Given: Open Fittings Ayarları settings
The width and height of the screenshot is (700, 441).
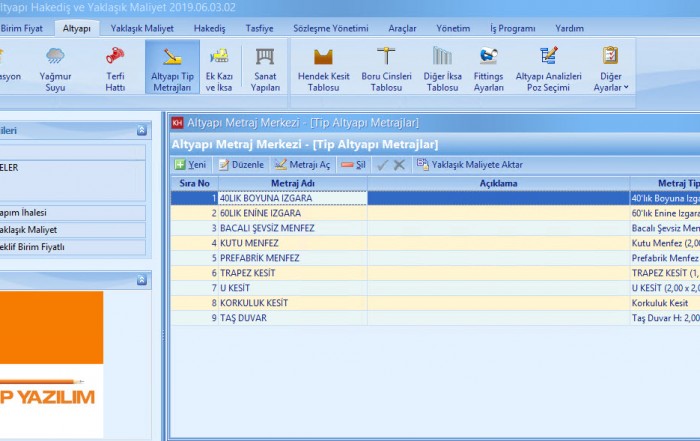Looking at the screenshot, I should pyautogui.click(x=489, y=67).
